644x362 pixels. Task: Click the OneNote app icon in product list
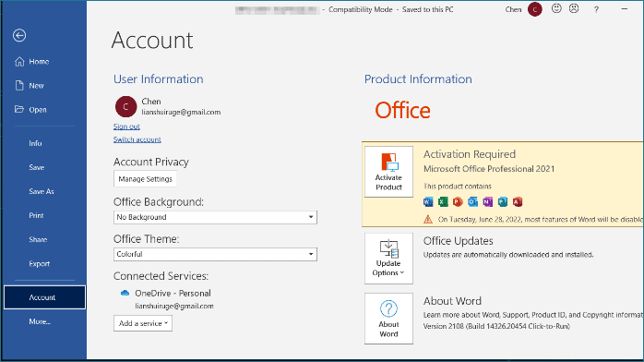[487, 201]
